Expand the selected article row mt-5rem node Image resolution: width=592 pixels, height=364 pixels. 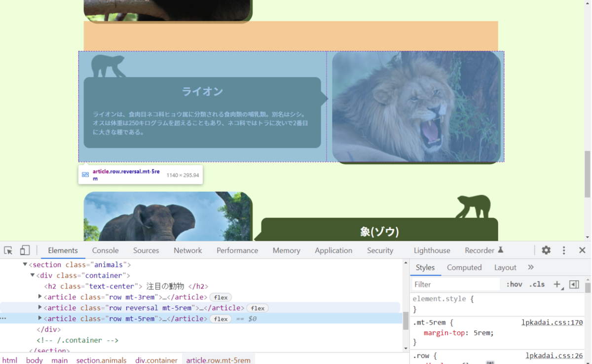tap(40, 319)
